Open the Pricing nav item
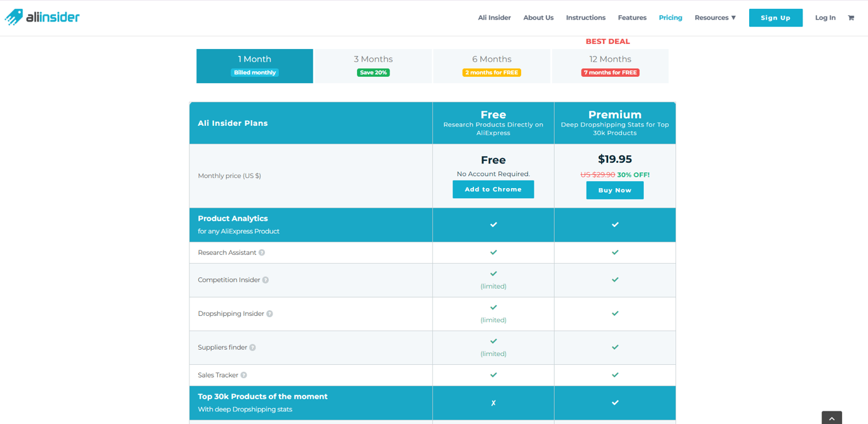This screenshot has width=868, height=424. pyautogui.click(x=670, y=18)
